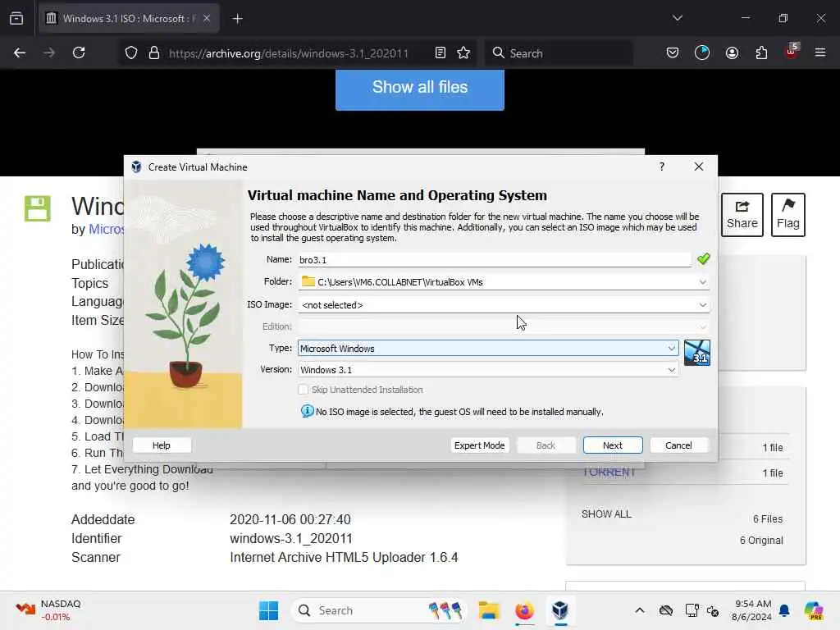This screenshot has width=840, height=630.
Task: Open tracking protection shield icon
Action: [x=131, y=52]
